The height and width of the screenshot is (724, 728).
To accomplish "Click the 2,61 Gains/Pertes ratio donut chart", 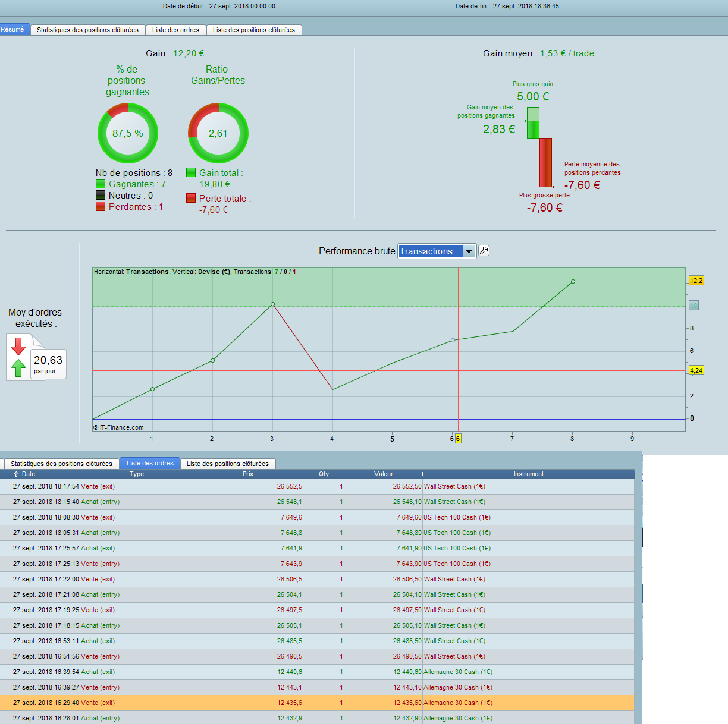I will coord(218,133).
